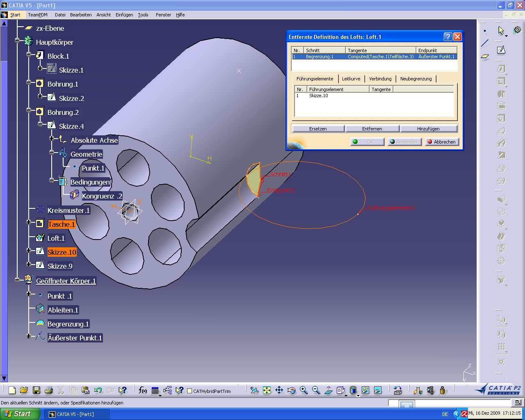
Task: Click the tree scrollbar up arrow
Action: pyautogui.click(x=4, y=23)
